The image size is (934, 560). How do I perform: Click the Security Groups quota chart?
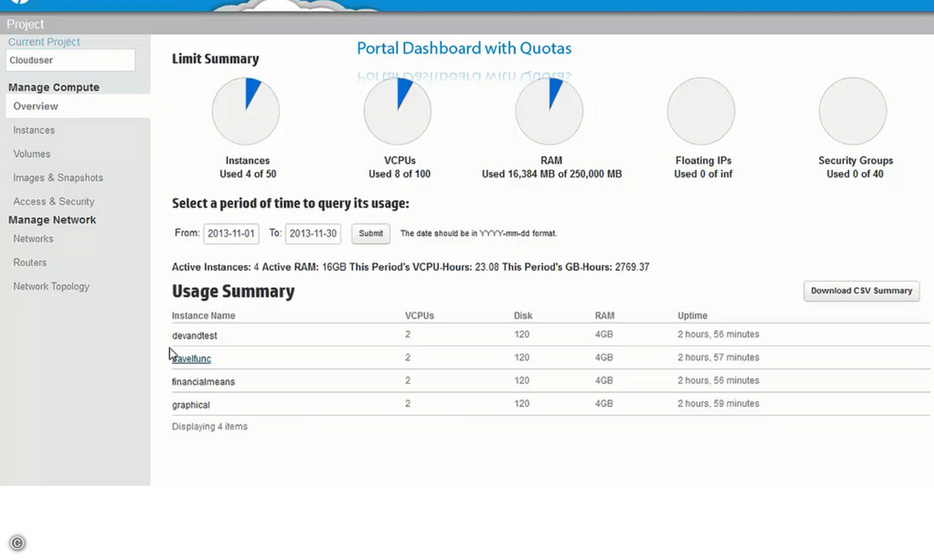(x=853, y=111)
